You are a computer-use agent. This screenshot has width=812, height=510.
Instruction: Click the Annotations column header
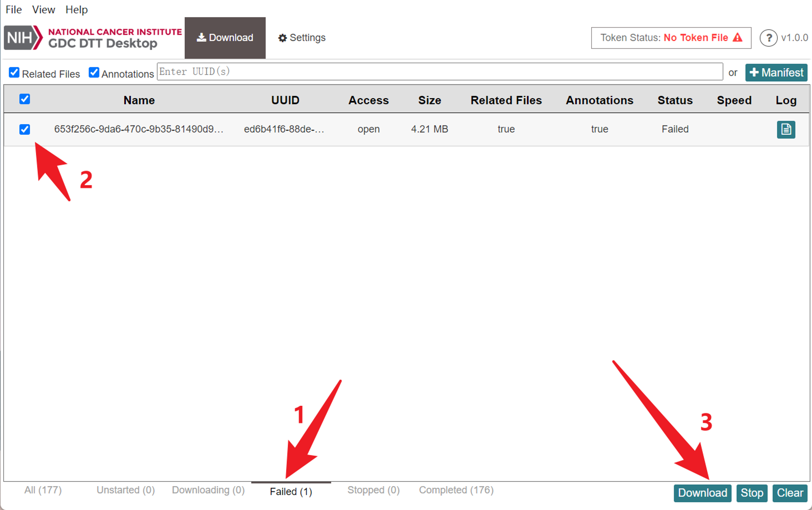point(600,100)
